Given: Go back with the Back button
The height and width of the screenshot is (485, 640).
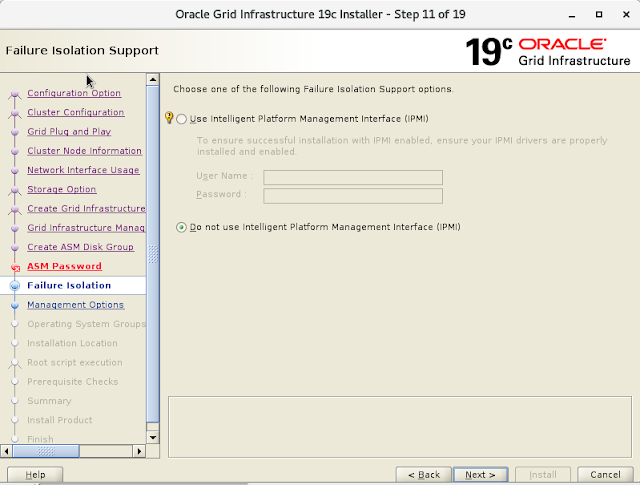Looking at the screenshot, I should (x=424, y=475).
